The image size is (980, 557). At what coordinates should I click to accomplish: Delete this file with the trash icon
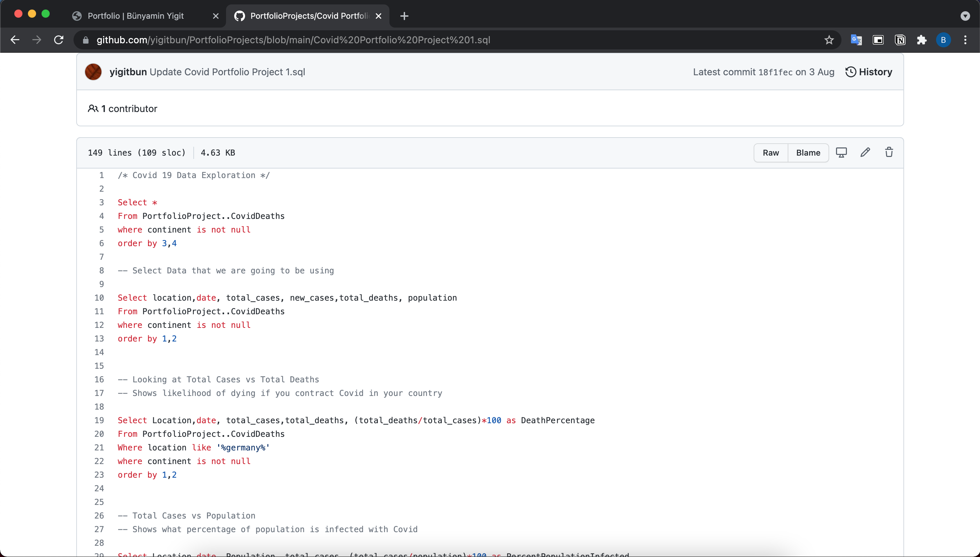pos(889,152)
